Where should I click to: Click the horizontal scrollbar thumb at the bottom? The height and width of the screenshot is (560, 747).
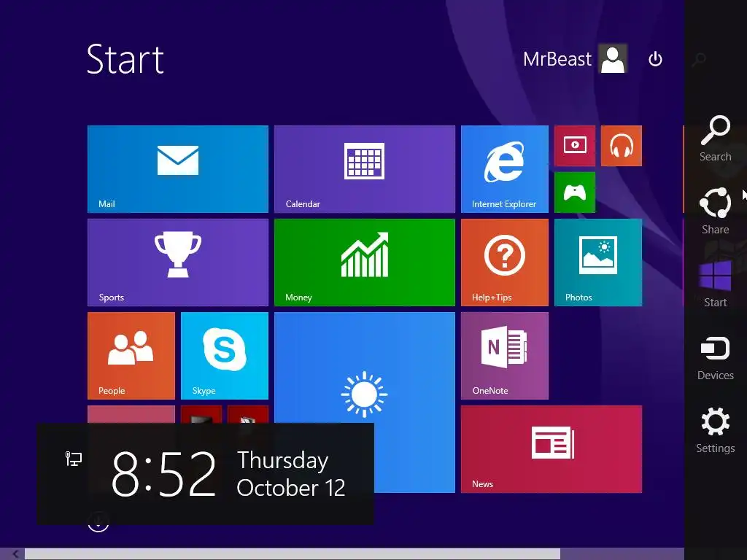click(292, 554)
